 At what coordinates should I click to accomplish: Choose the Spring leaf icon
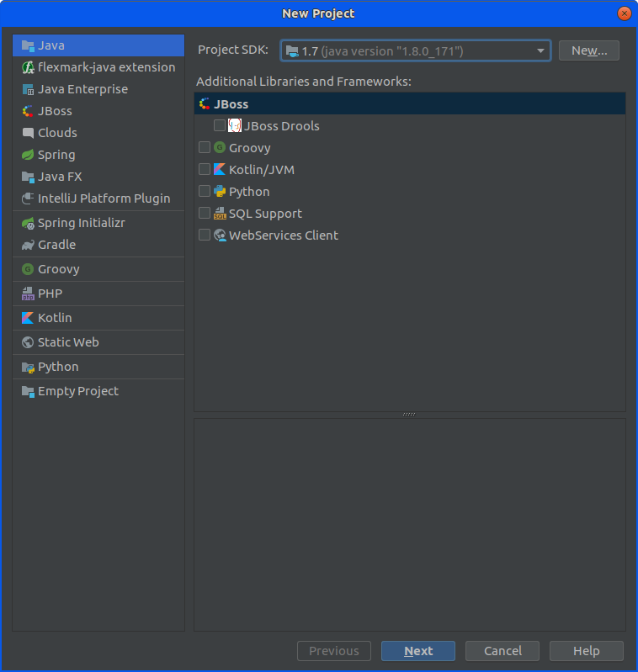28,155
